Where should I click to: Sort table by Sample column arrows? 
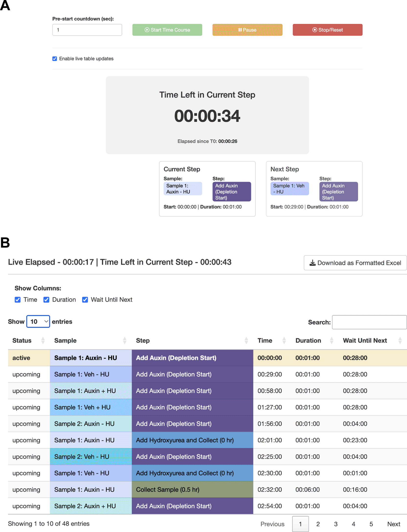tap(124, 340)
